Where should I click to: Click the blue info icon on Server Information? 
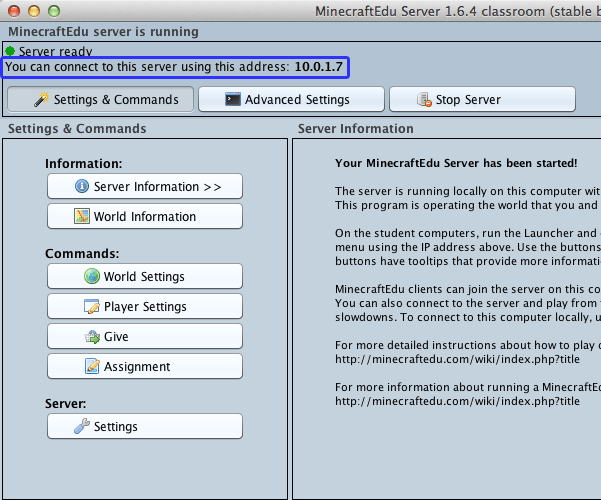[x=82, y=186]
